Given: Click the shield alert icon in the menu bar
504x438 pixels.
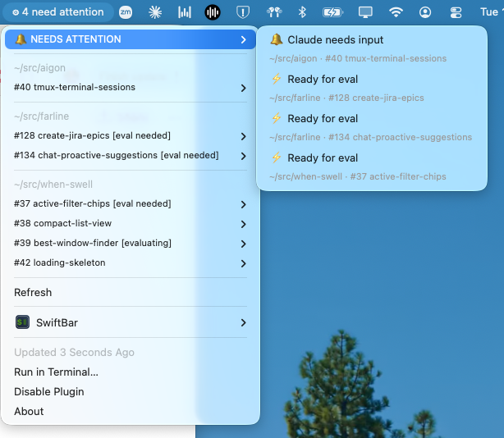Looking at the screenshot, I should (x=243, y=12).
